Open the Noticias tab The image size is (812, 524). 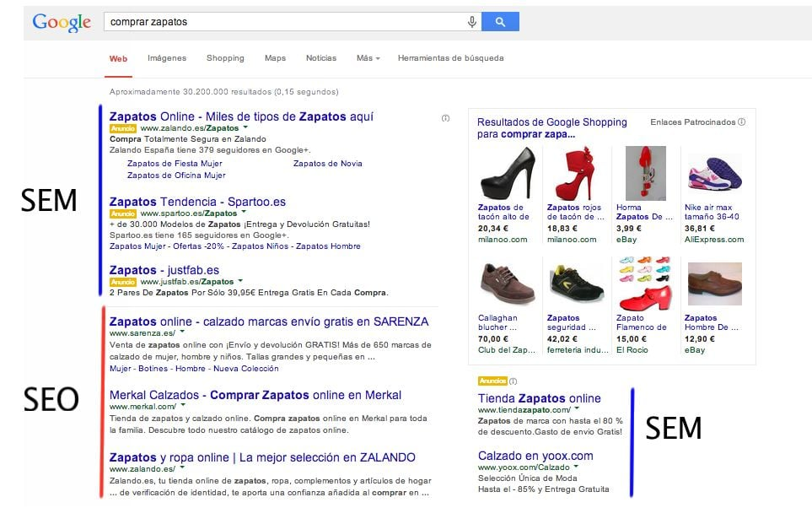click(x=321, y=58)
